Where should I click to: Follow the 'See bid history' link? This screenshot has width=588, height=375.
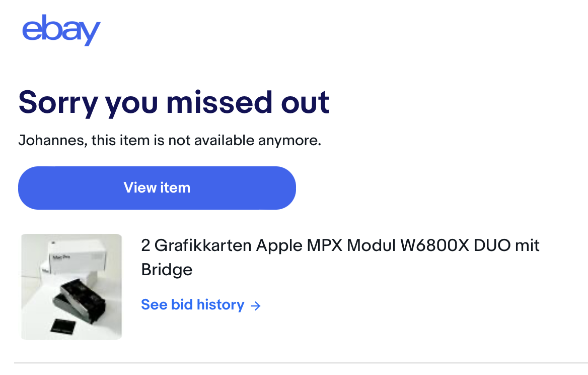point(192,304)
